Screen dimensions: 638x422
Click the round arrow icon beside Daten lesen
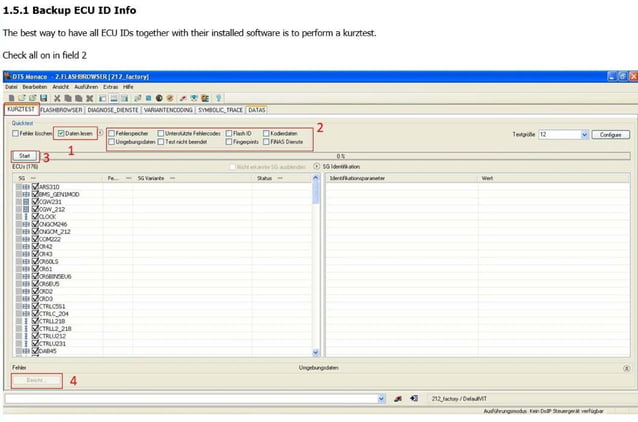(100, 133)
